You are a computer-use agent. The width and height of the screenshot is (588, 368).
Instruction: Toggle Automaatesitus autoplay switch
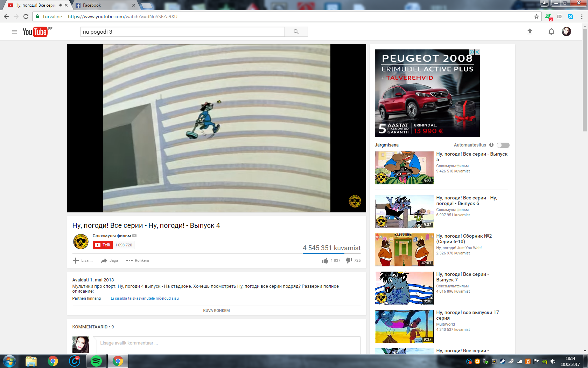pyautogui.click(x=503, y=145)
